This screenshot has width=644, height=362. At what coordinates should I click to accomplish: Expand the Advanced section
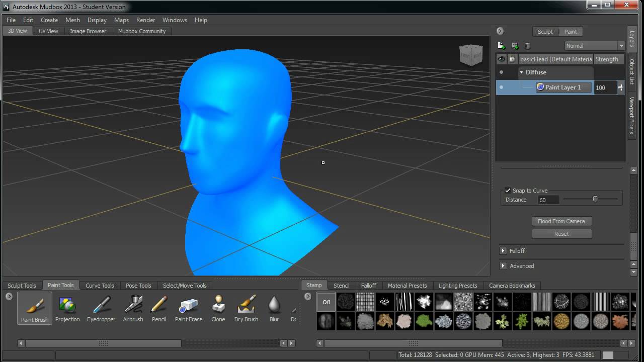click(503, 266)
